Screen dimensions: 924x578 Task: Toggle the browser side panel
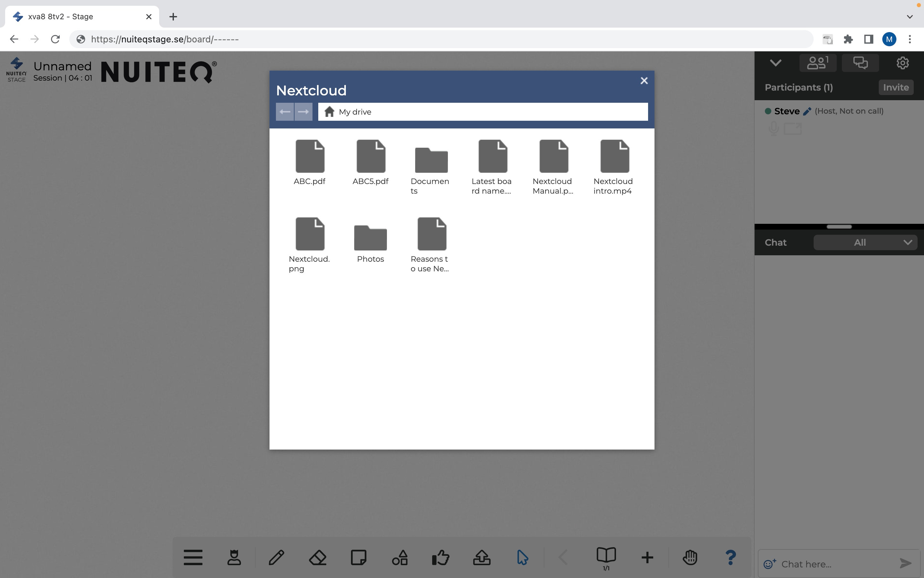(x=868, y=39)
